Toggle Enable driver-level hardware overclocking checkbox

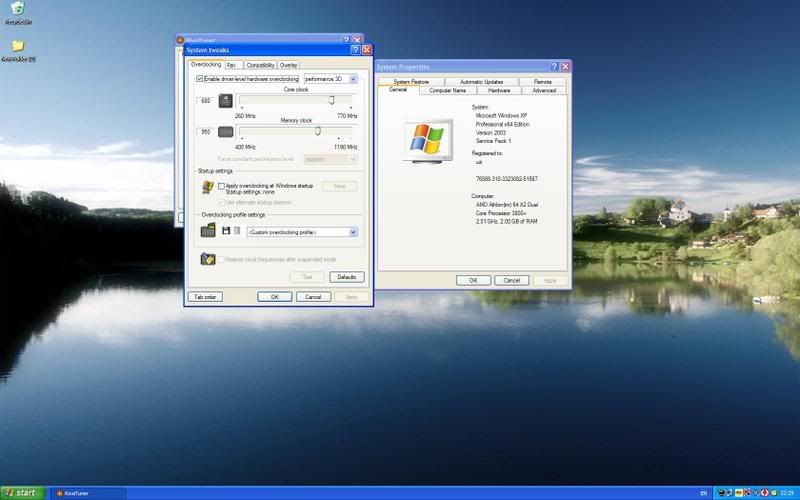coord(199,79)
